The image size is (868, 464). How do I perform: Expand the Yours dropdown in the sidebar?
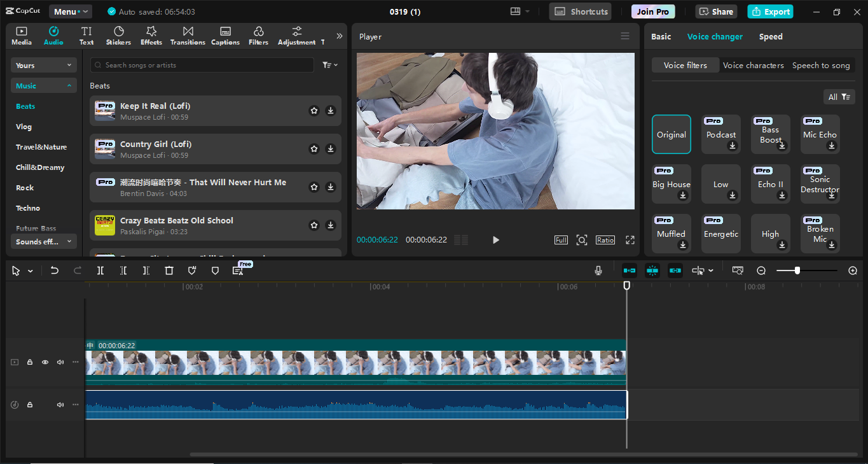43,65
